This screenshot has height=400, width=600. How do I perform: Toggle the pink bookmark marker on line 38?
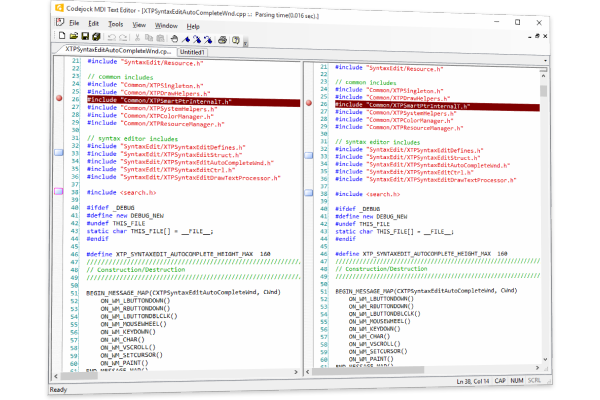click(58, 191)
